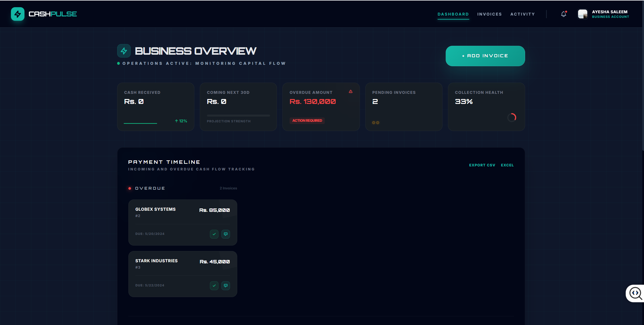Send message reminder for Globex Systems invoice
This screenshot has width=644, height=325.
[226, 234]
